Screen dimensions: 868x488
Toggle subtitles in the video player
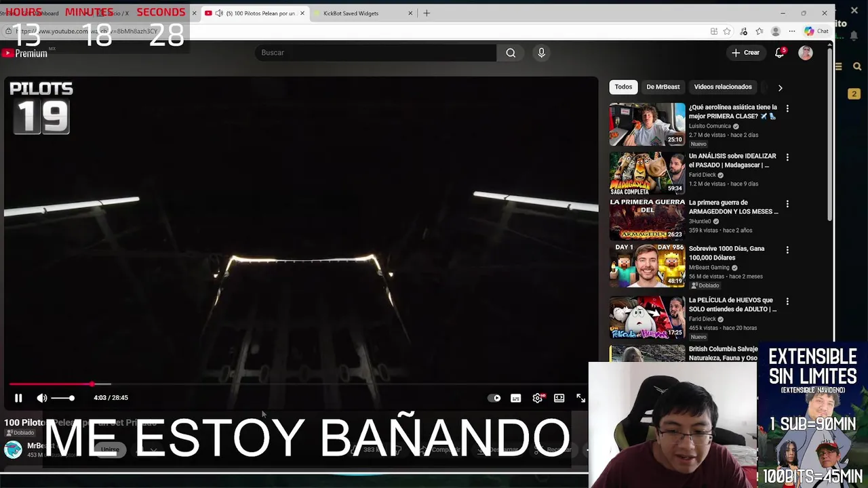click(516, 398)
